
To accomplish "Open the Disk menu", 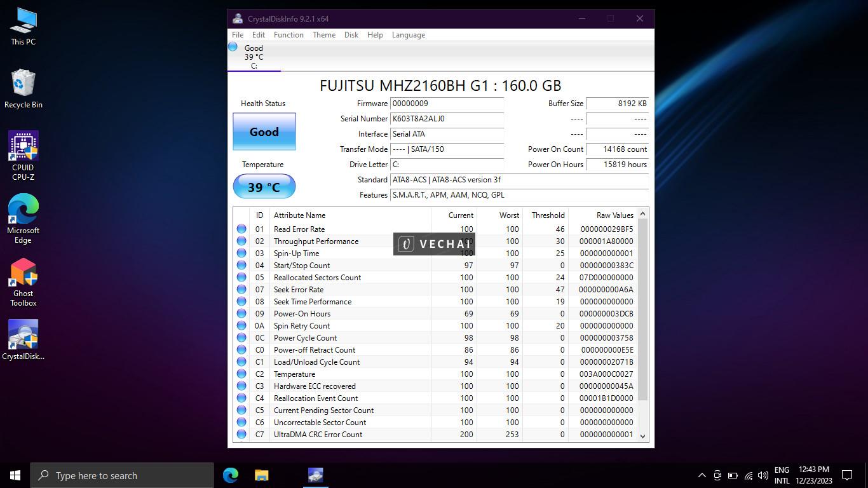I will coord(351,35).
